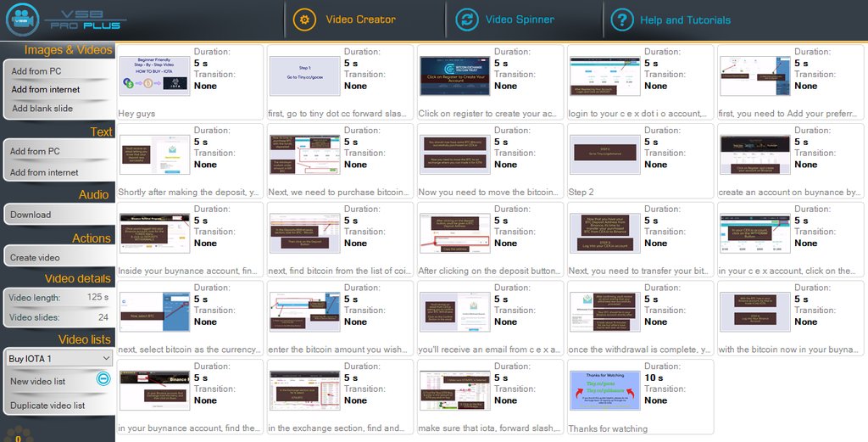
Task: Click Add from PC under Images & Videos
Action: coord(36,71)
